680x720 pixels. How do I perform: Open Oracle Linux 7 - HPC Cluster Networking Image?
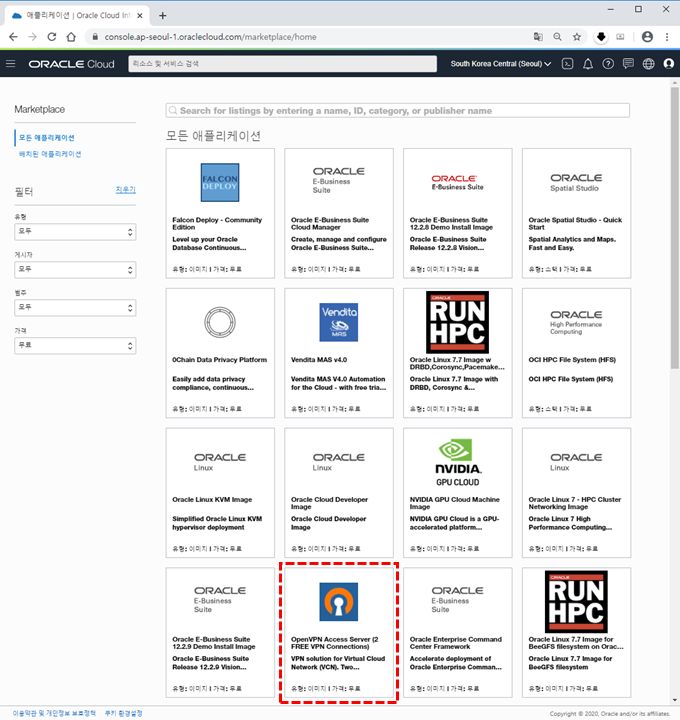pyautogui.click(x=577, y=493)
